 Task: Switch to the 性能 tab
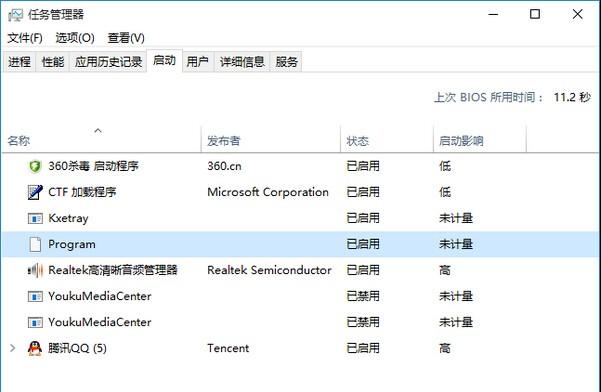tap(53, 62)
